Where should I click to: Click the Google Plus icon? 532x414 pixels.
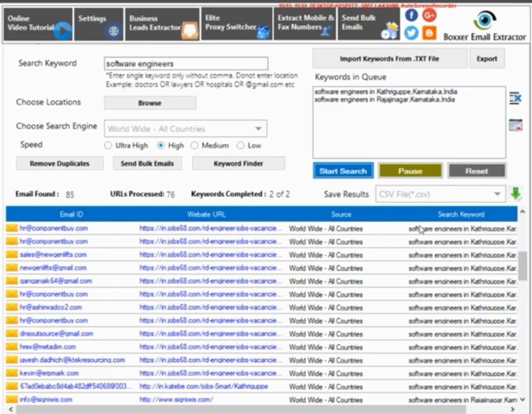429,15
